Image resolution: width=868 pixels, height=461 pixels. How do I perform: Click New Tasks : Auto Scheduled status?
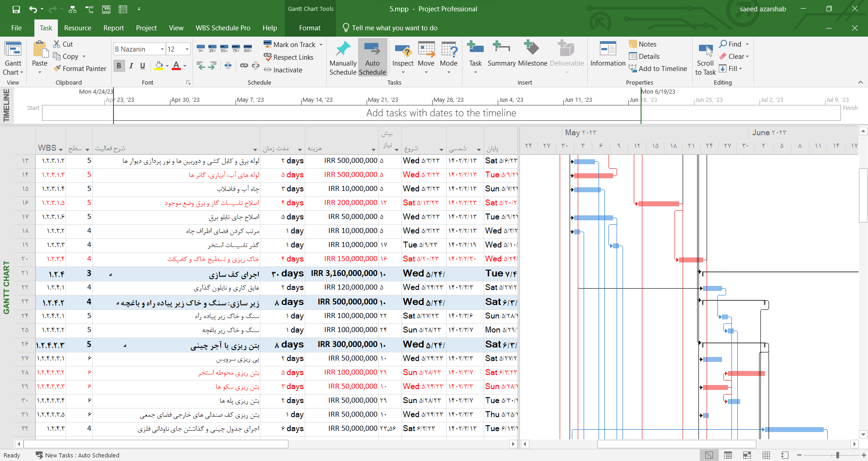tap(77, 455)
